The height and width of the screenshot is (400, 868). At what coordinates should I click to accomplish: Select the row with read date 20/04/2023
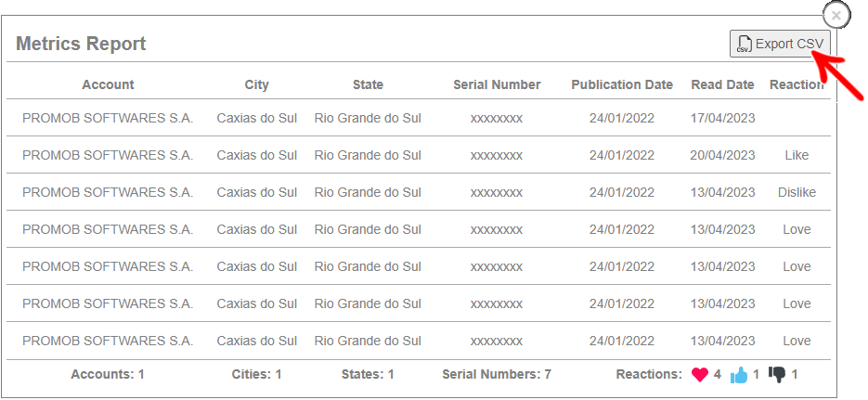pos(419,155)
